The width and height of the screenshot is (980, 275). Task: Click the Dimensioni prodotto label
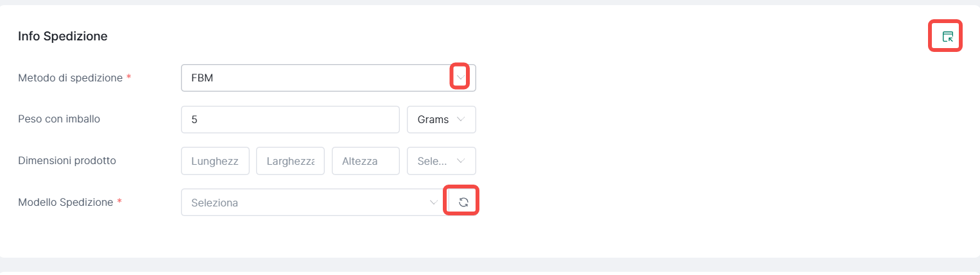(67, 160)
